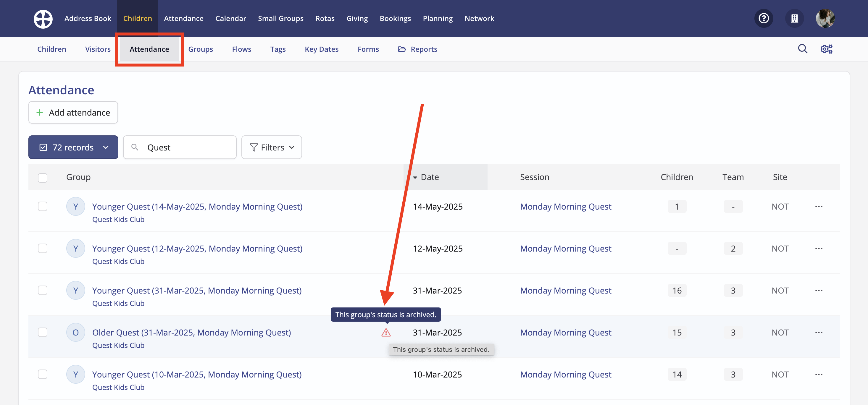Expand the 72 records dropdown
This screenshot has height=405, width=868.
pyautogui.click(x=73, y=148)
